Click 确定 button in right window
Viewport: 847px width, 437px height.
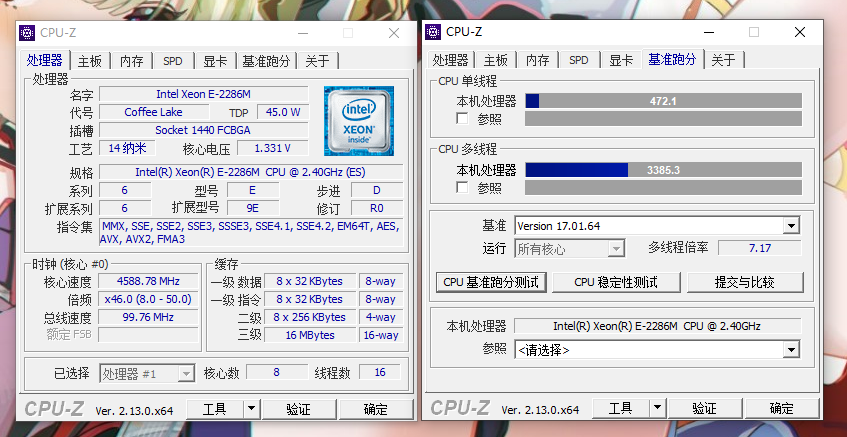click(782, 408)
